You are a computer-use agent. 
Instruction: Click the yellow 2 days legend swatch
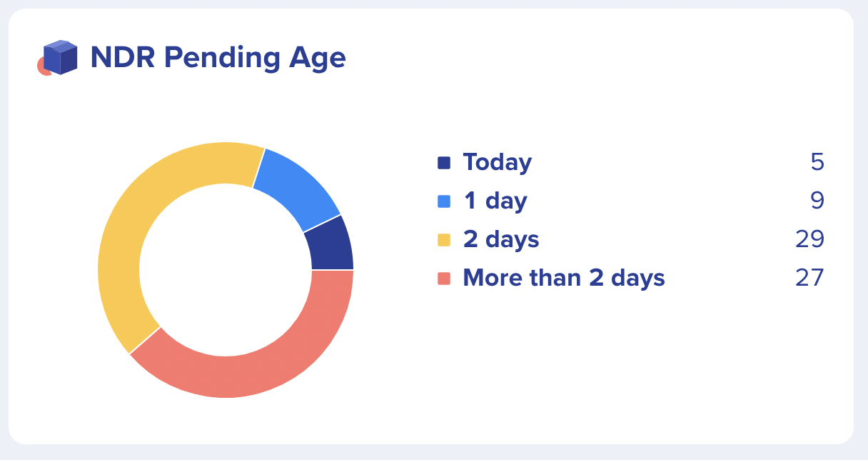[x=444, y=239]
